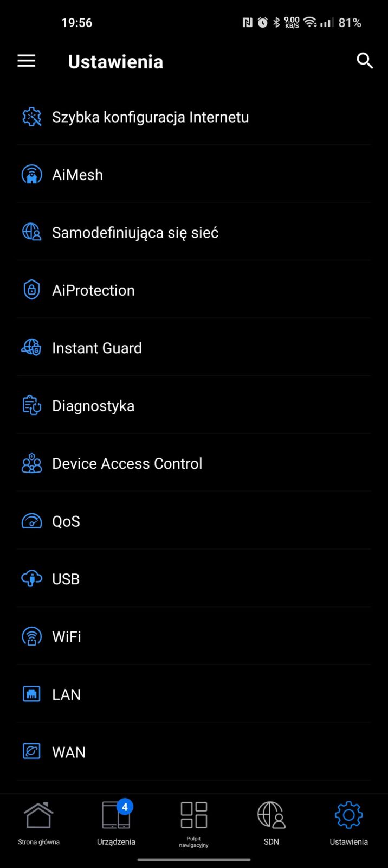Open Samodefiniująca się sieć settings
The width and height of the screenshot is (388, 868).
pyautogui.click(x=135, y=233)
